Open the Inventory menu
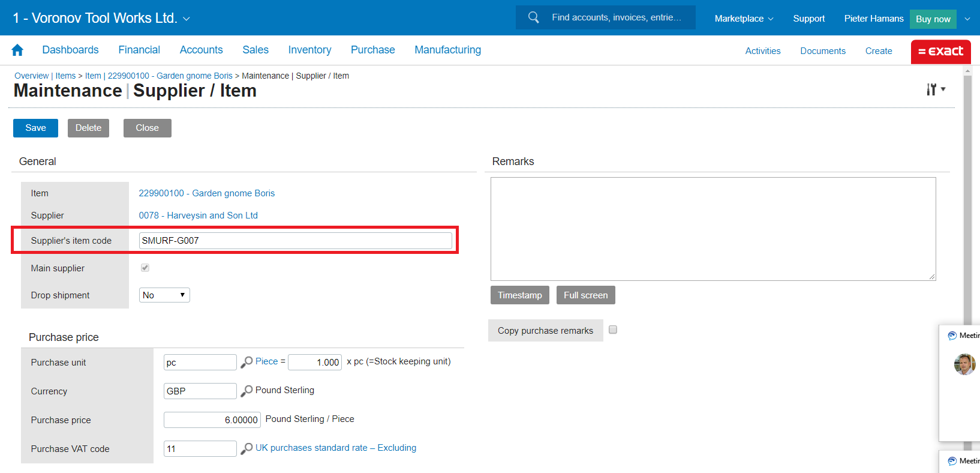 pyautogui.click(x=309, y=50)
